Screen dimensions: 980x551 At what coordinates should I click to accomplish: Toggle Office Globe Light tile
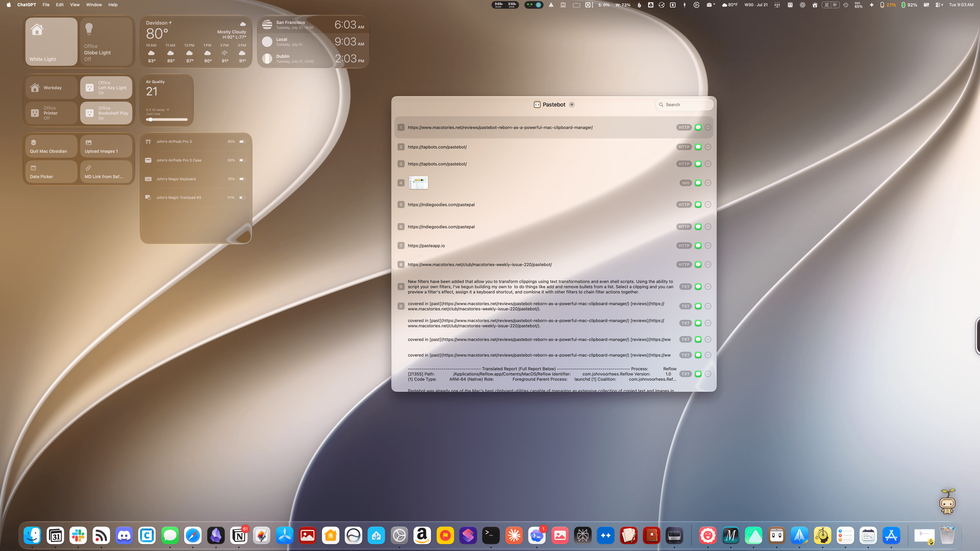(106, 42)
